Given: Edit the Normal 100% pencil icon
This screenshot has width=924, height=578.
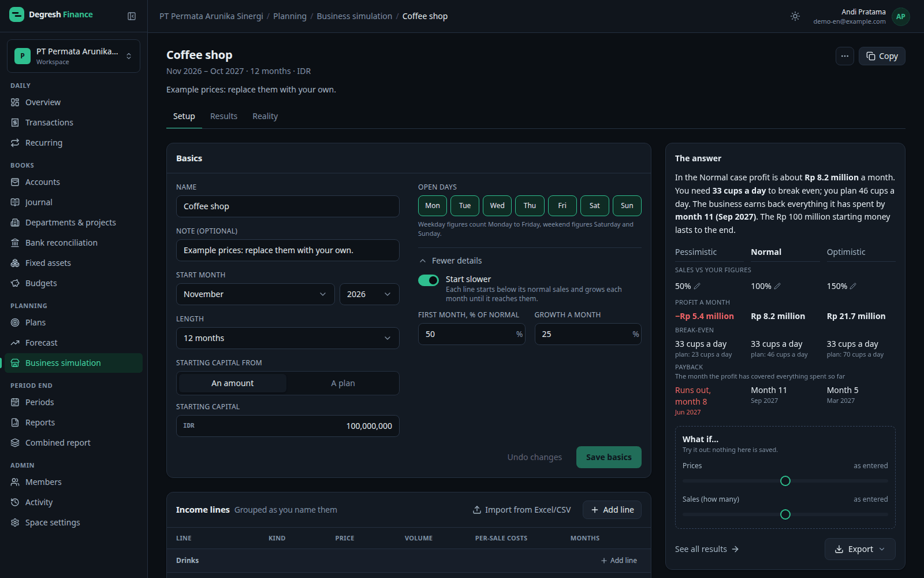Looking at the screenshot, I should coord(777,286).
